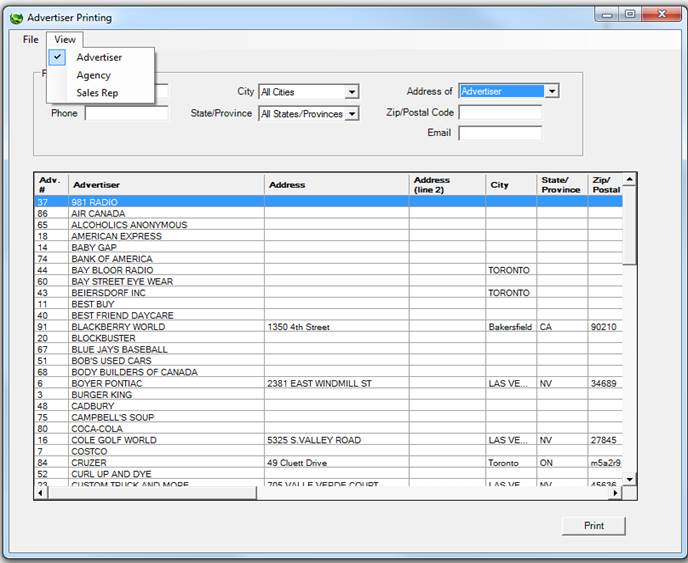
Task: Choose Agency from the View menu
Action: 93,75
